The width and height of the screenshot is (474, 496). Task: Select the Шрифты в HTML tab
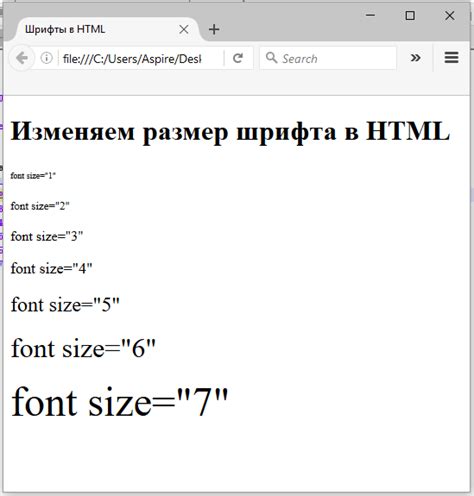[x=107, y=29]
